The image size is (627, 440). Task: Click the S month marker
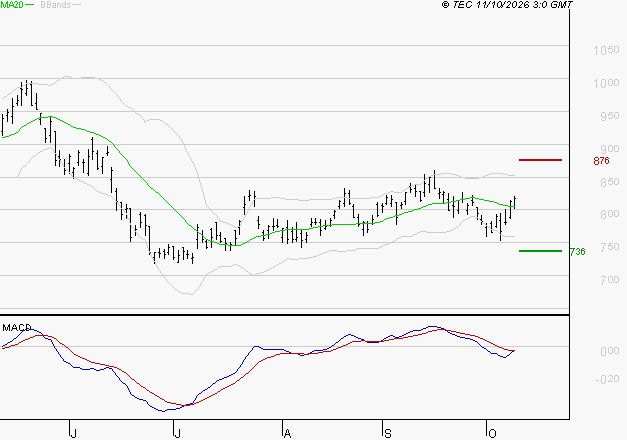(387, 433)
